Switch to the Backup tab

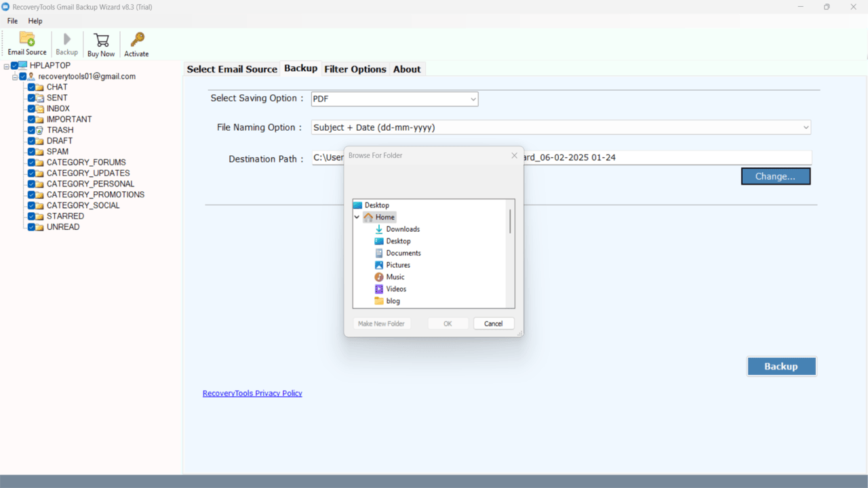click(301, 68)
